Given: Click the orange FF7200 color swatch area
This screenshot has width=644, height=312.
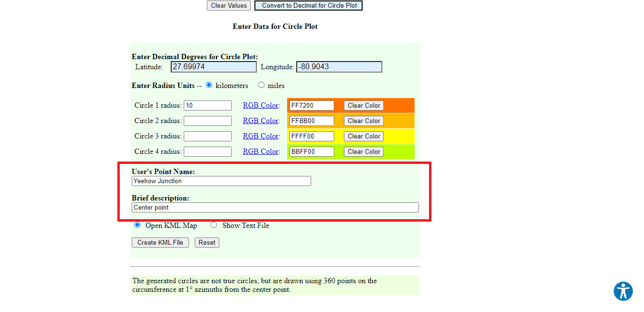Looking at the screenshot, I should (399, 105).
